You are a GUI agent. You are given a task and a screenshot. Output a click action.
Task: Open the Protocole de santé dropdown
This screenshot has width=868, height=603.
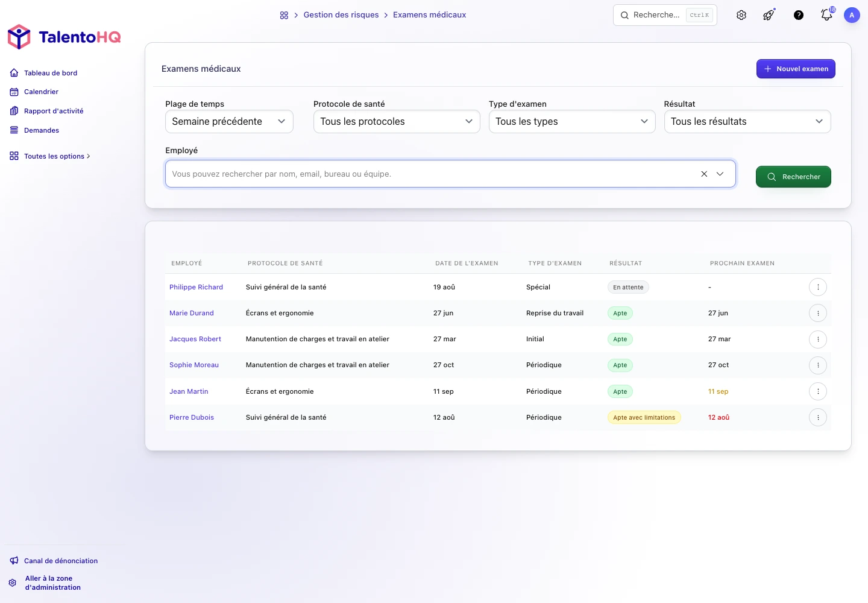pos(397,121)
